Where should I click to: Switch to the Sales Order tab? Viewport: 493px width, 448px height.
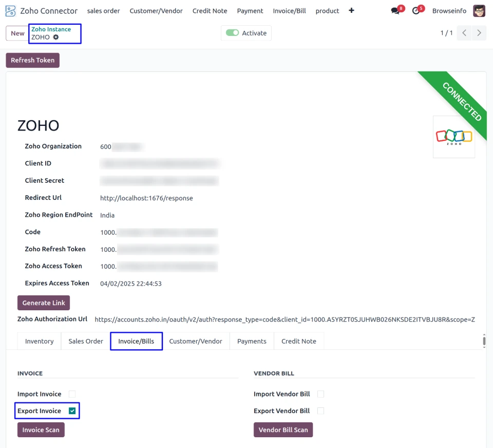pos(86,341)
